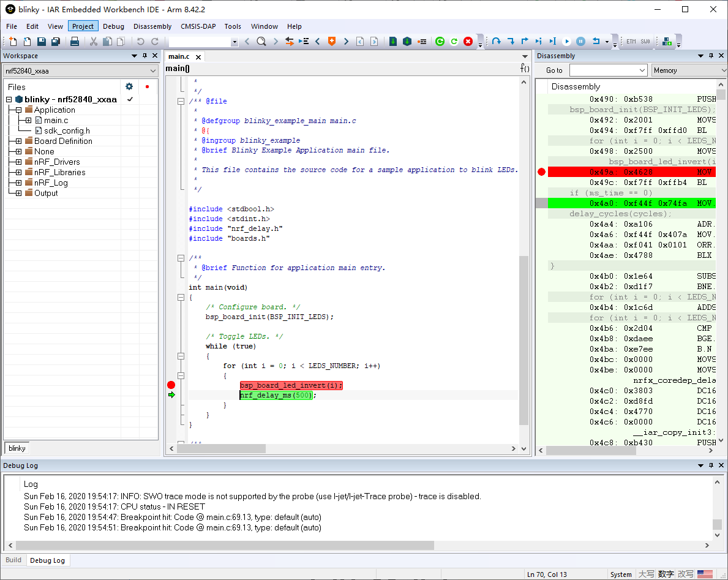Open the Project menu
The width and height of the screenshot is (728, 580).
click(x=83, y=26)
